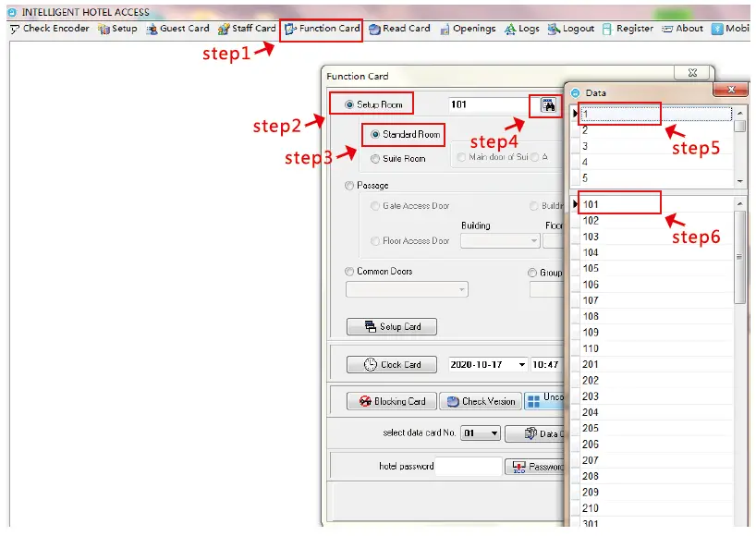Select the Passage radio button
The height and width of the screenshot is (536, 756).
tap(349, 186)
